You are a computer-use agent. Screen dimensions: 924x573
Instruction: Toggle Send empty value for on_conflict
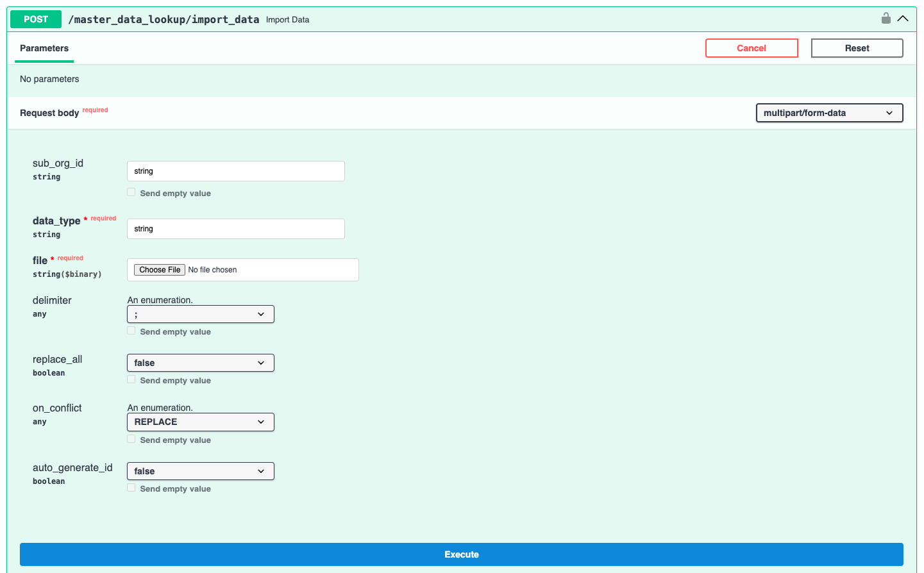(131, 439)
